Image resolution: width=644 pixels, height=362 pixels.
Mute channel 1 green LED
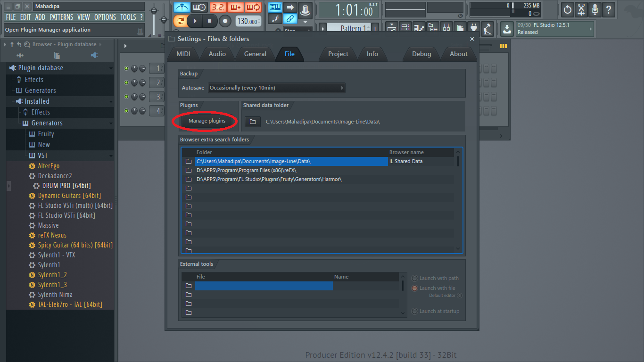126,68
